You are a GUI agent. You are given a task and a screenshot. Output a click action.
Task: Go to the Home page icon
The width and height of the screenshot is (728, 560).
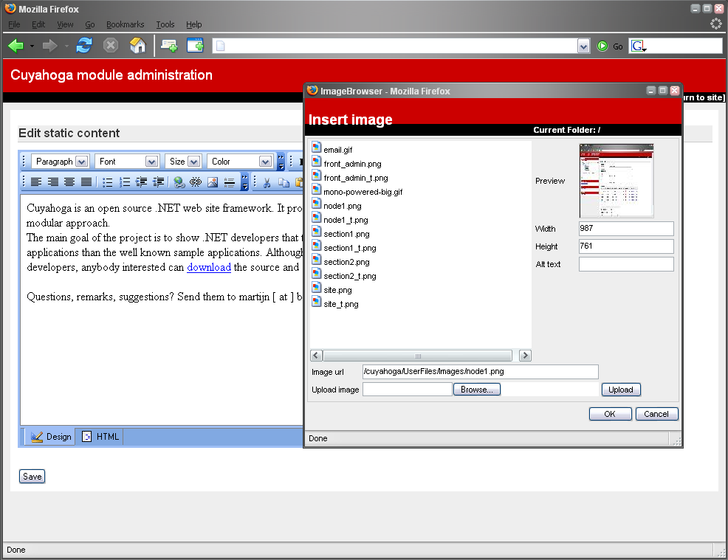[x=137, y=46]
